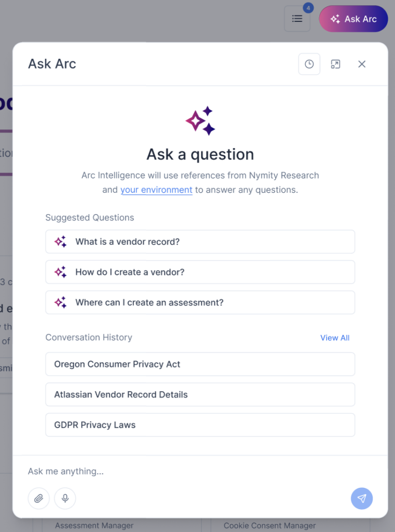Click the Arc sparkle logo above Ask a question
This screenshot has width=395, height=532.
click(x=200, y=119)
